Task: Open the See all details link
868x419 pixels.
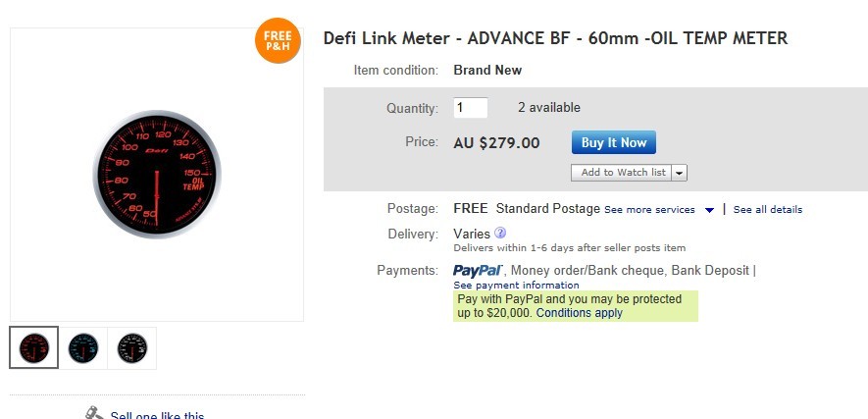Action: (x=768, y=210)
